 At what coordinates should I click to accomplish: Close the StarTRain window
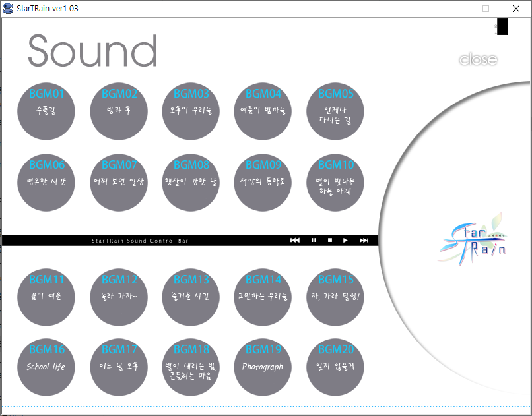click(x=516, y=9)
